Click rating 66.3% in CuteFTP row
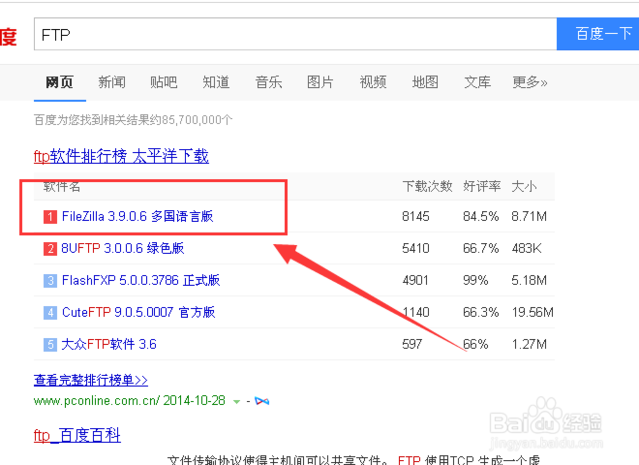639x465 pixels. [x=481, y=312]
